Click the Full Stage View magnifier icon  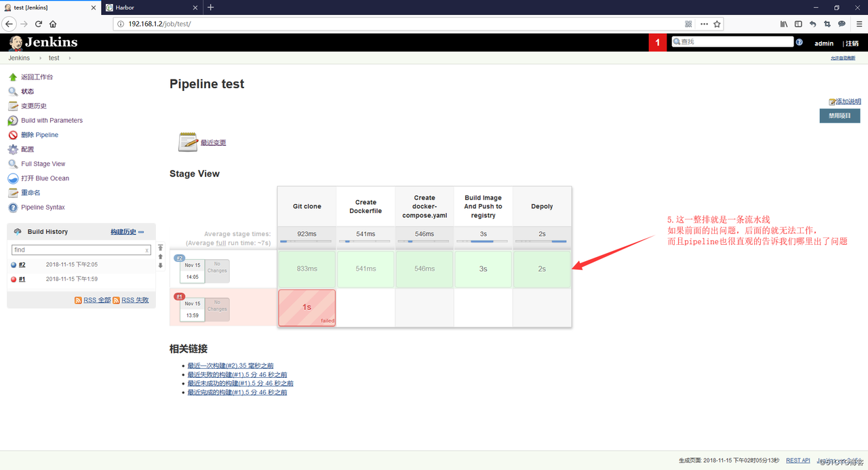(13, 164)
